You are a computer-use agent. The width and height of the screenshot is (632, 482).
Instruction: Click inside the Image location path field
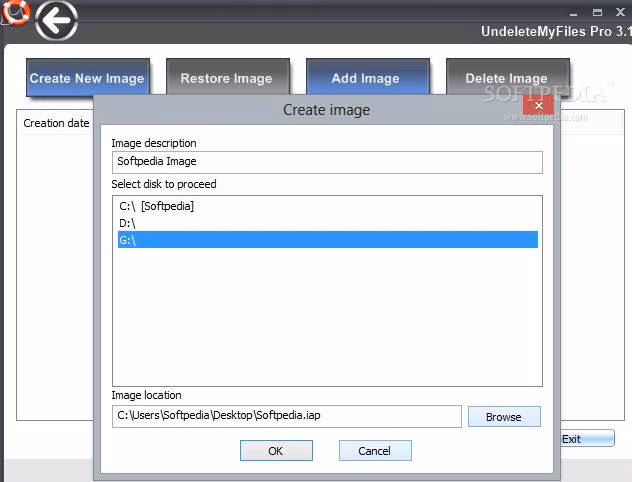pyautogui.click(x=287, y=416)
